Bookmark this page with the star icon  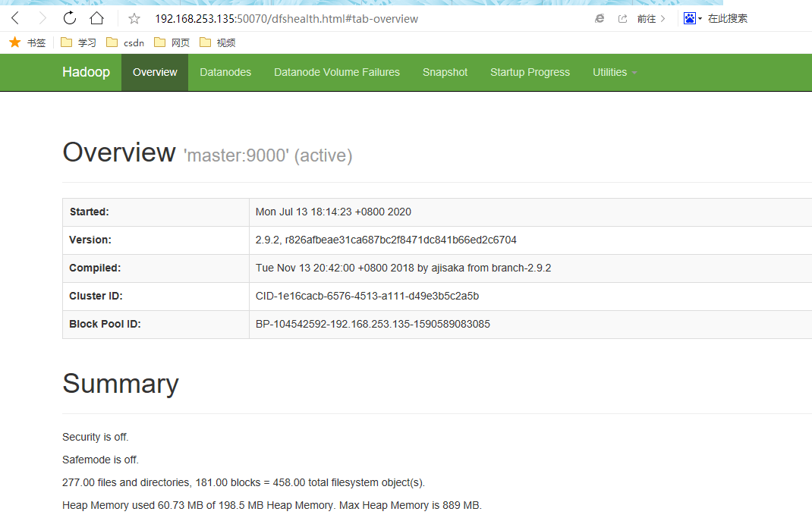pos(134,19)
